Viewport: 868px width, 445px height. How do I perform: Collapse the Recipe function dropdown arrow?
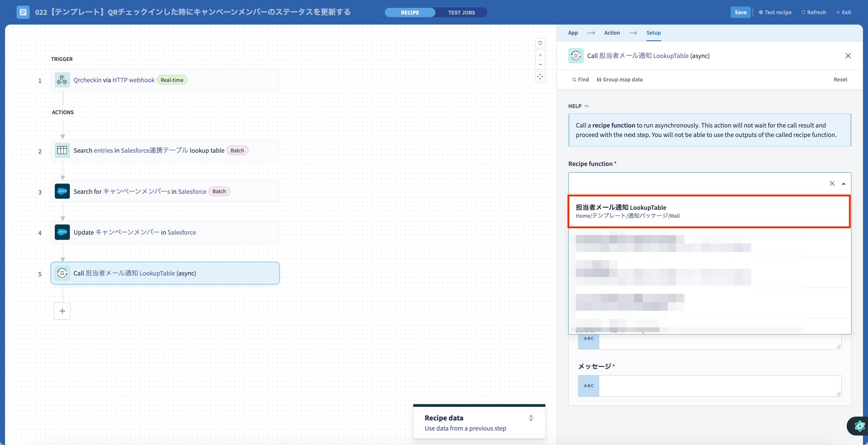[x=843, y=183]
